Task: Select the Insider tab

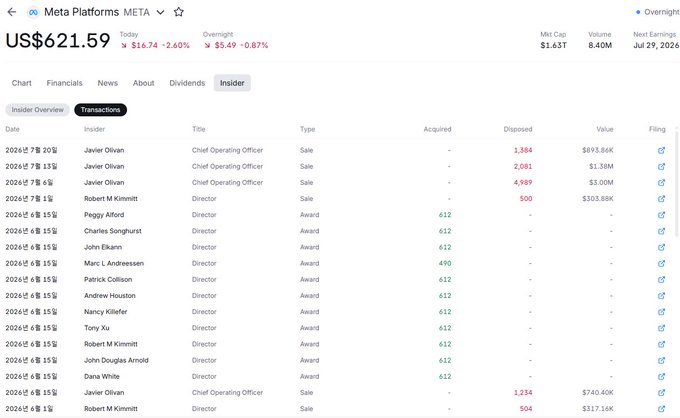Action: (x=232, y=83)
